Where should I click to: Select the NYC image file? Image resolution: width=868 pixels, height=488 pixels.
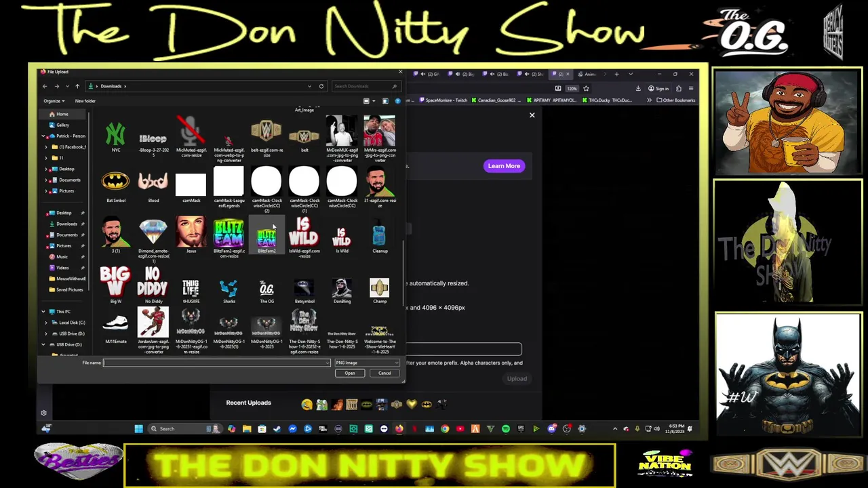pos(116,136)
